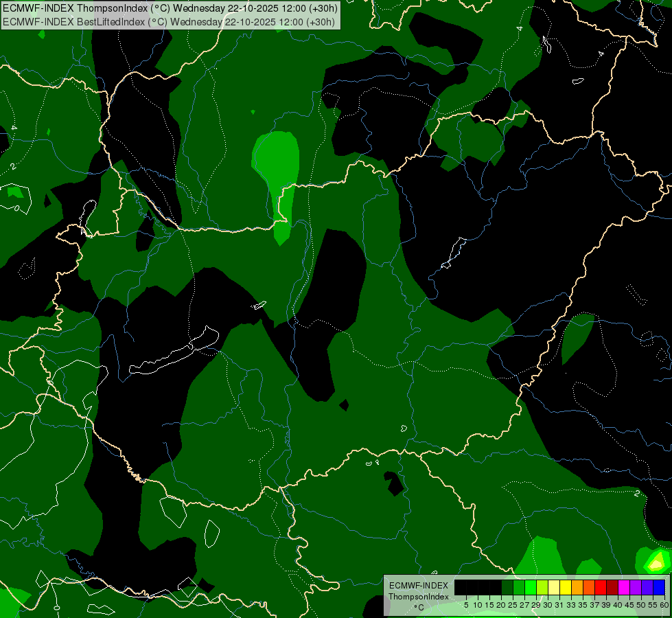Click the legend scale value 60

point(664,605)
